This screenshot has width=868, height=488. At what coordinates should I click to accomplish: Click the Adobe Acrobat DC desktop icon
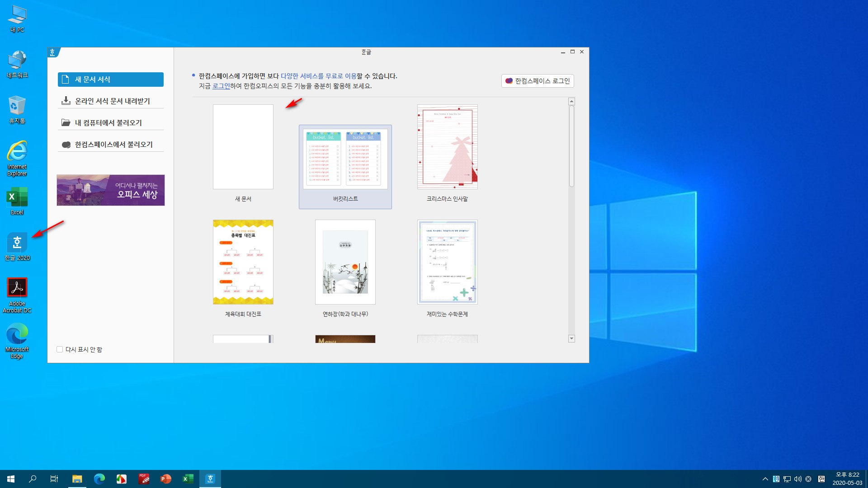click(x=17, y=296)
